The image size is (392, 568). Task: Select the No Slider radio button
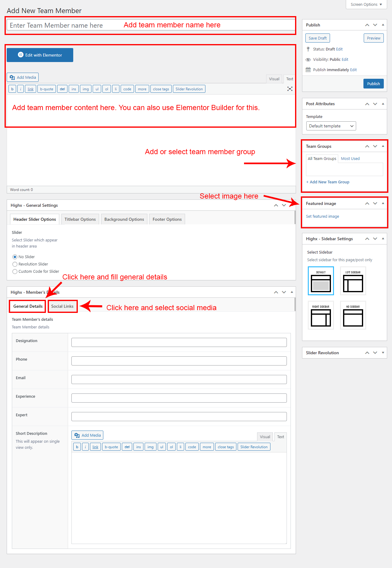[15, 257]
